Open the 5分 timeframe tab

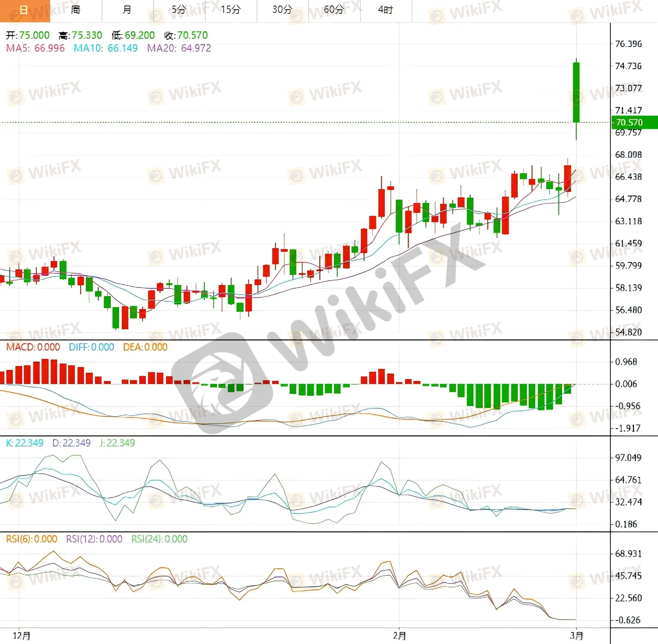[179, 10]
